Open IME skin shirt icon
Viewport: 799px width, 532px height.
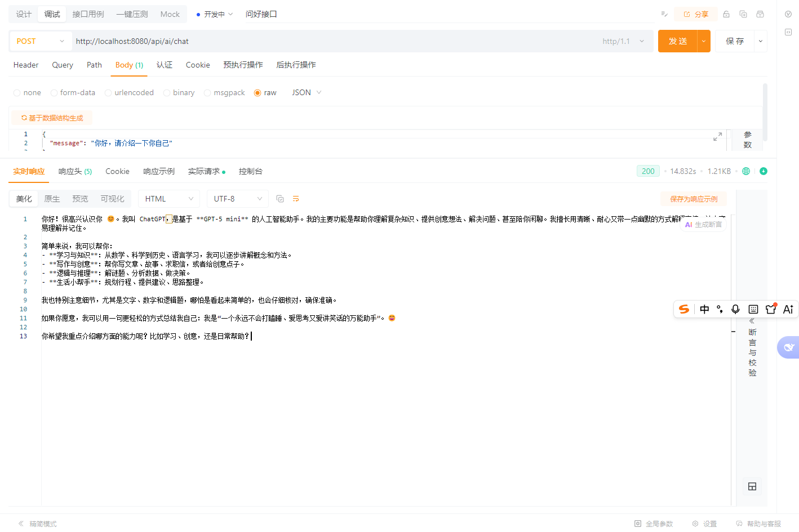[x=771, y=309]
